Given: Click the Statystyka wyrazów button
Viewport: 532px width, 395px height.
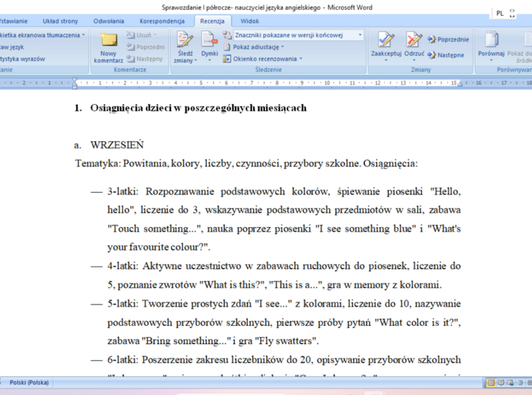Looking at the screenshot, I should [x=22, y=58].
